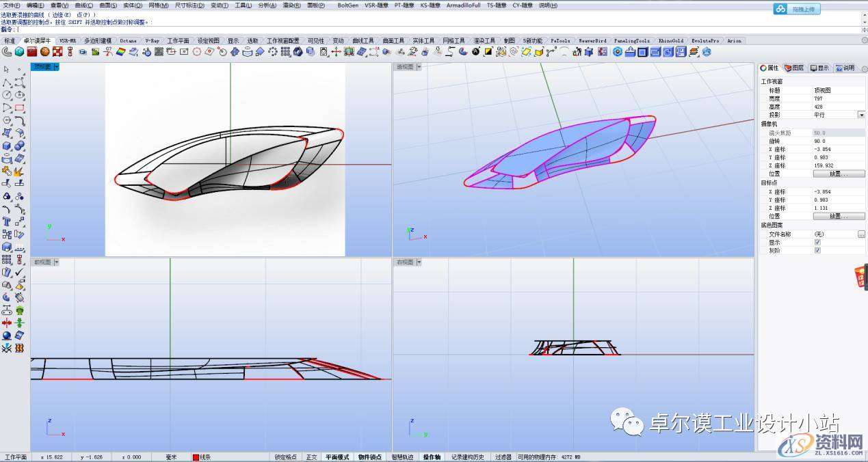The image size is (868, 462).
Task: Choose the circle drawing tool
Action: coord(6,95)
